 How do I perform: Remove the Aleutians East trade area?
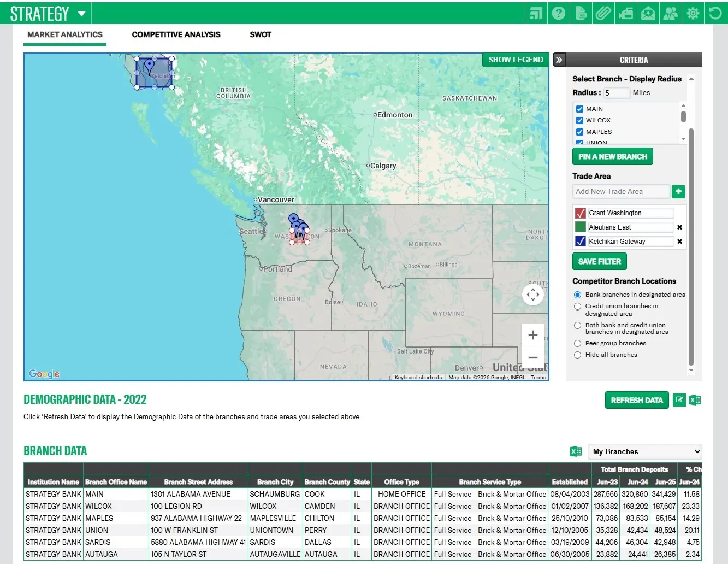[x=680, y=227]
